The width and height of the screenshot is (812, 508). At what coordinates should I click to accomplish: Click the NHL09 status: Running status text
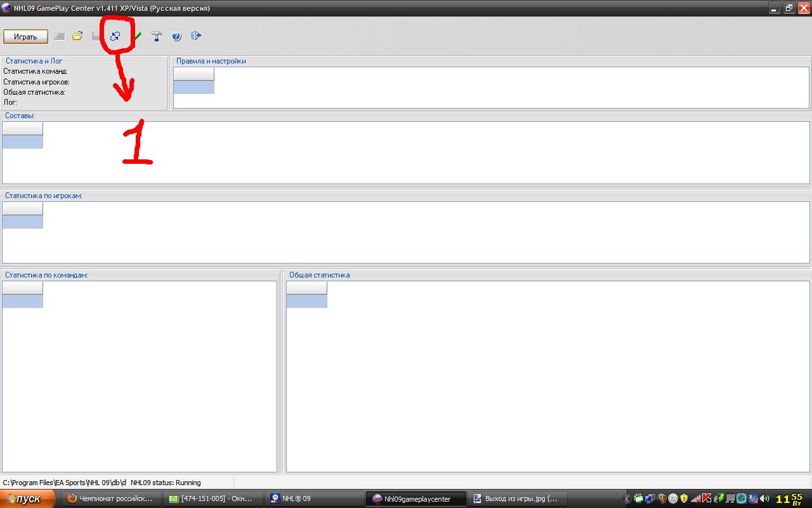(166, 483)
